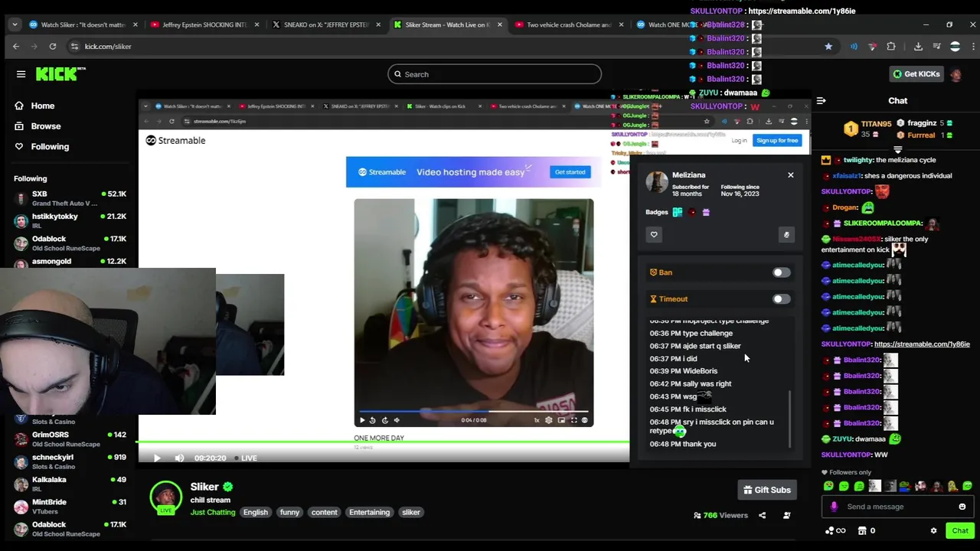Toggle the Ban switch for Meliziana
This screenshot has height=551, width=980.
click(781, 272)
